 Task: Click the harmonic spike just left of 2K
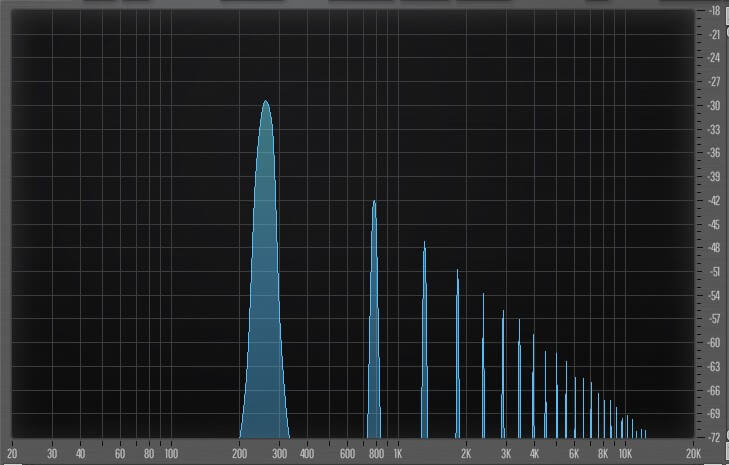(458, 282)
